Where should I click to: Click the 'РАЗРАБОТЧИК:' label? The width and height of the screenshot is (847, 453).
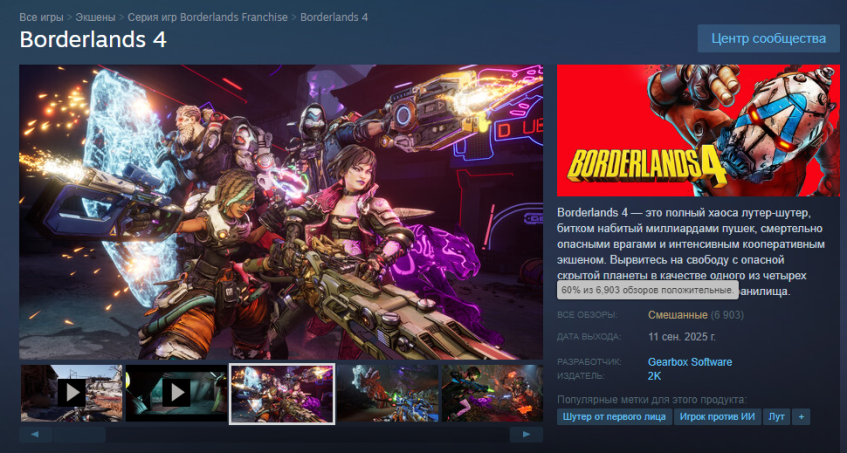tap(589, 362)
